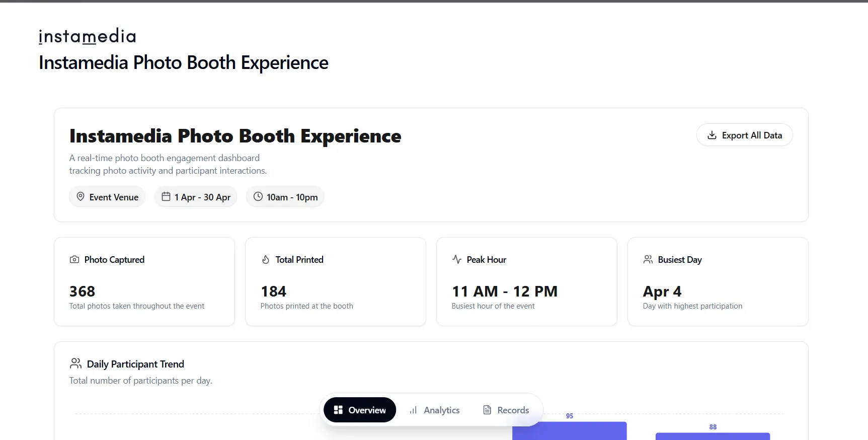
Task: Click the Busiest Day label
Action: [680, 260]
